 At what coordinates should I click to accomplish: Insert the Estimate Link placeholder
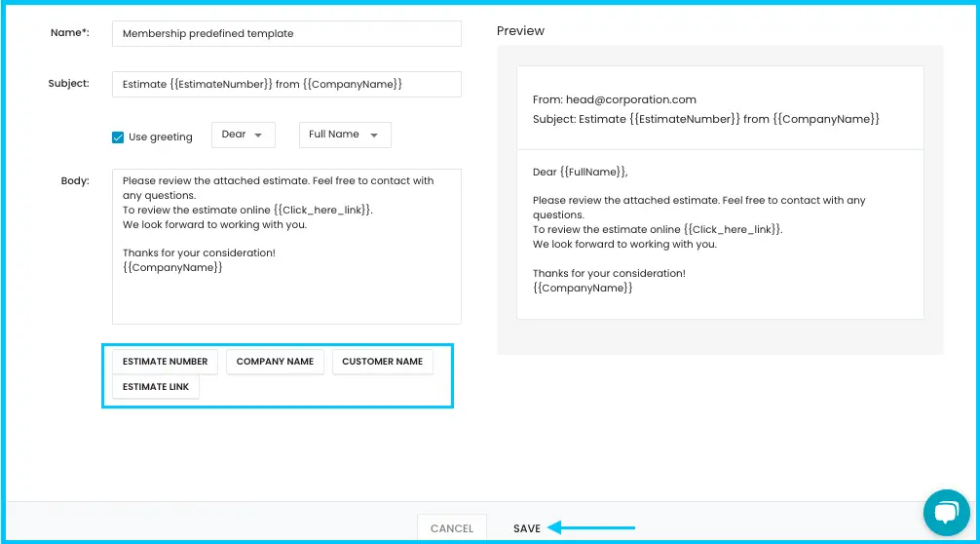tap(156, 386)
